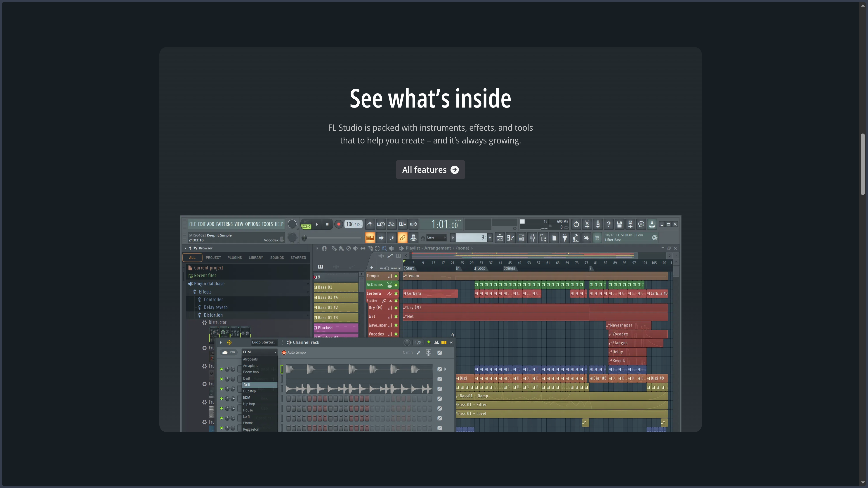Open the Playlist view icon

tap(500, 238)
